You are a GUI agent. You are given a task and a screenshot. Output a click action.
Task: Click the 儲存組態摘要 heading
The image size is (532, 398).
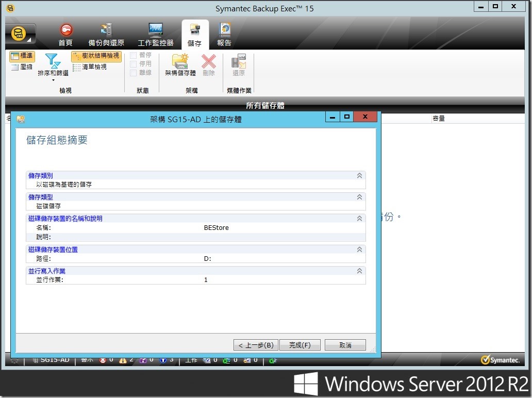click(x=57, y=140)
